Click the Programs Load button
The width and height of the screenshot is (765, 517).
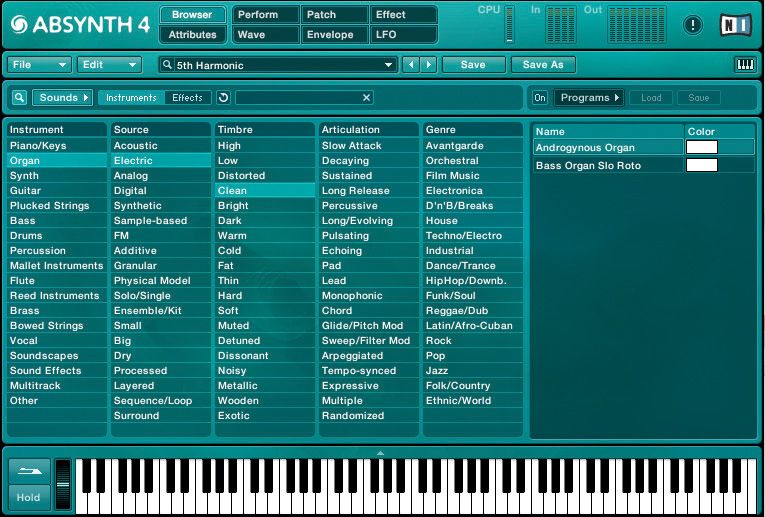pos(651,98)
